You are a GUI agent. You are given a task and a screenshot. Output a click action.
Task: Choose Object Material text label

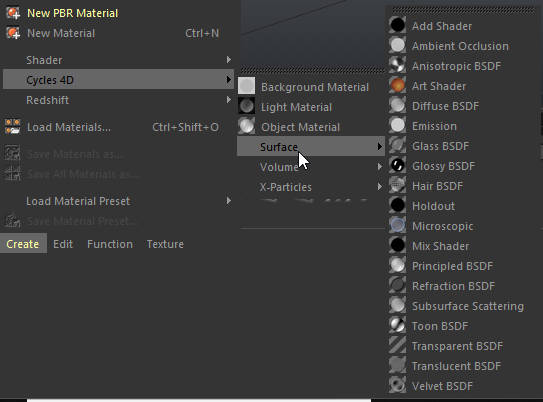(301, 127)
